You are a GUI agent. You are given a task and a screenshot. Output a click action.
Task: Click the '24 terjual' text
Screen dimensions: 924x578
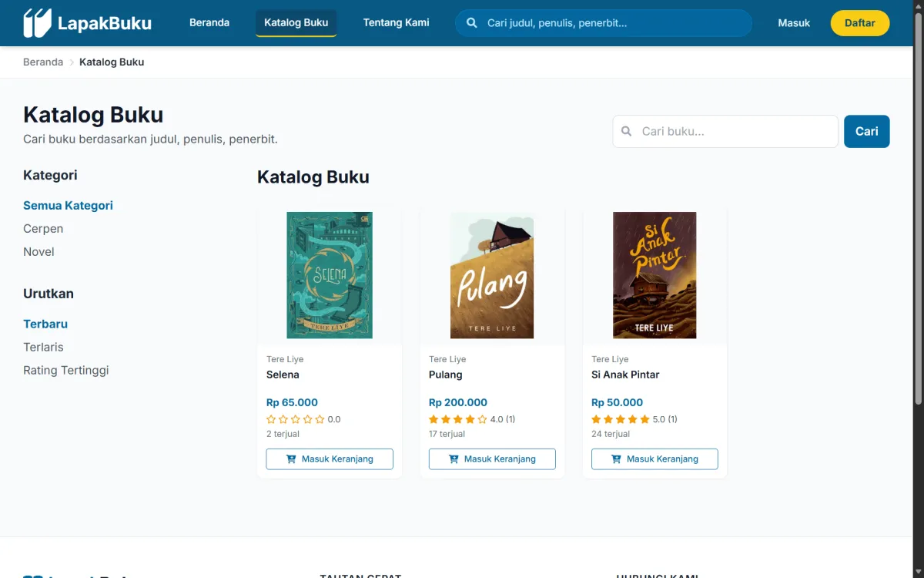tap(611, 434)
